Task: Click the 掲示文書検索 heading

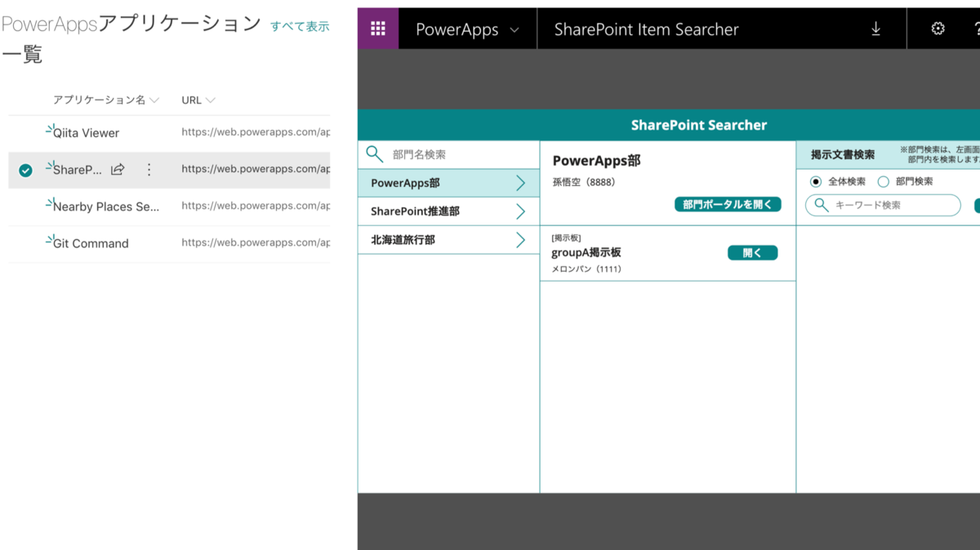Action: click(843, 154)
